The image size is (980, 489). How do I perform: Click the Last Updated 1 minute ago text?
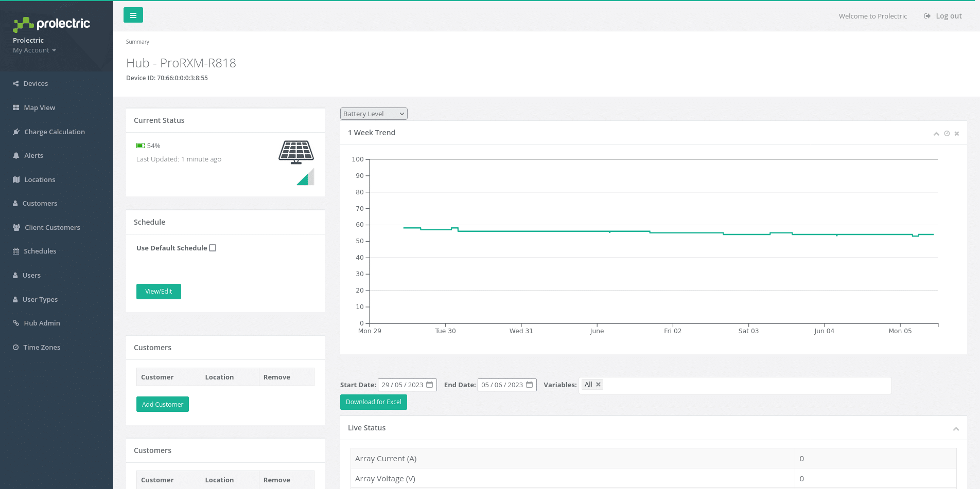pyautogui.click(x=179, y=159)
